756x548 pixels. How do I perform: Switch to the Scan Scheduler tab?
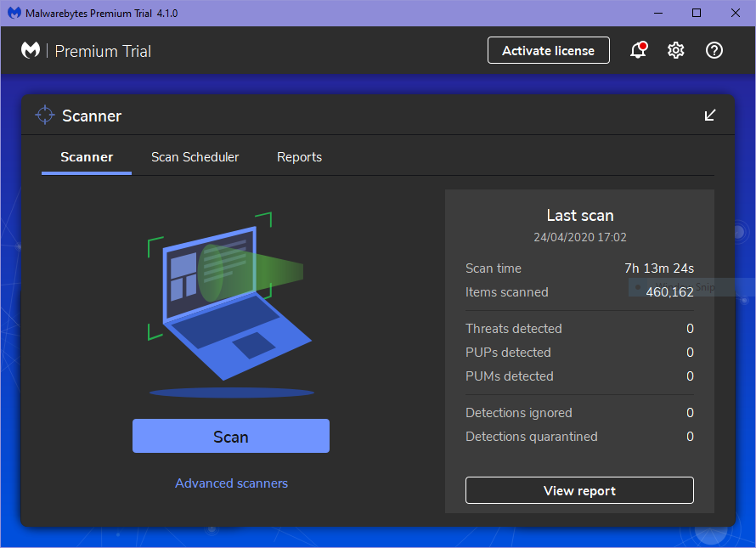pos(195,157)
